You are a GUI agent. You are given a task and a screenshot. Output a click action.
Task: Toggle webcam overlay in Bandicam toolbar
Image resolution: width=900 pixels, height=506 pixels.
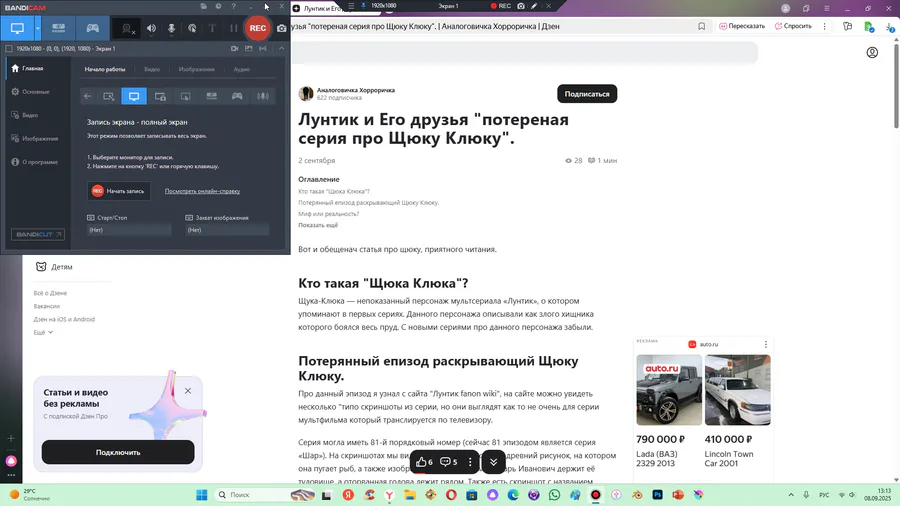point(127,28)
